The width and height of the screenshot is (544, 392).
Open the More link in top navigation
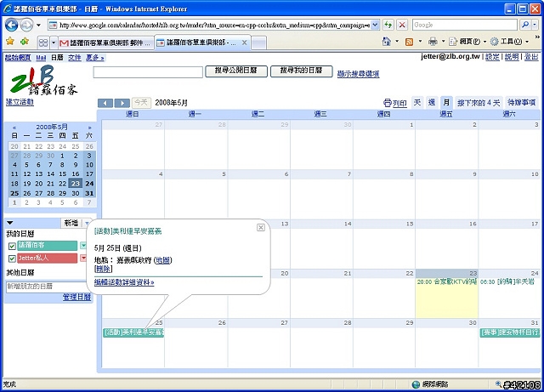pyautogui.click(x=95, y=58)
